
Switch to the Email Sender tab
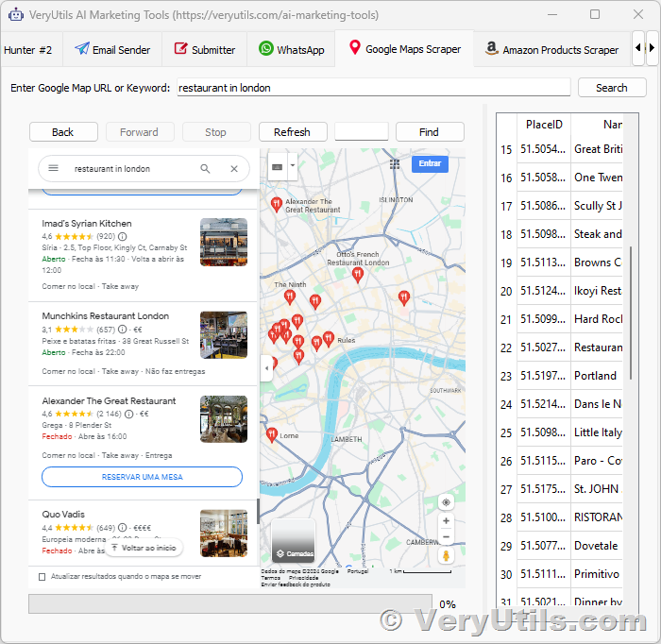(112, 50)
